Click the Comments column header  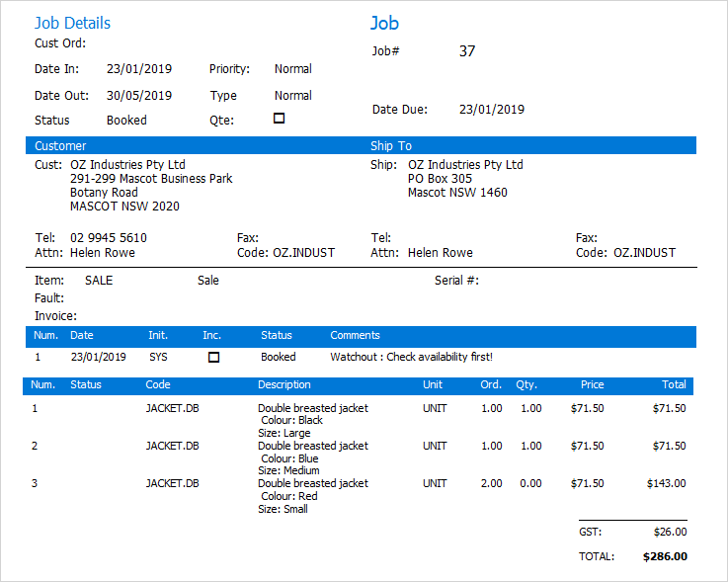click(355, 336)
